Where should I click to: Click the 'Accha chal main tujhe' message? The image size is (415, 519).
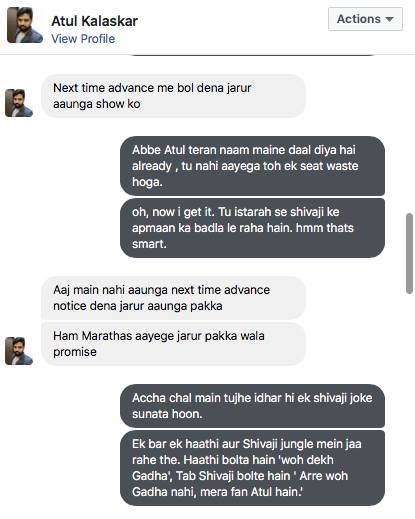pyautogui.click(x=252, y=406)
